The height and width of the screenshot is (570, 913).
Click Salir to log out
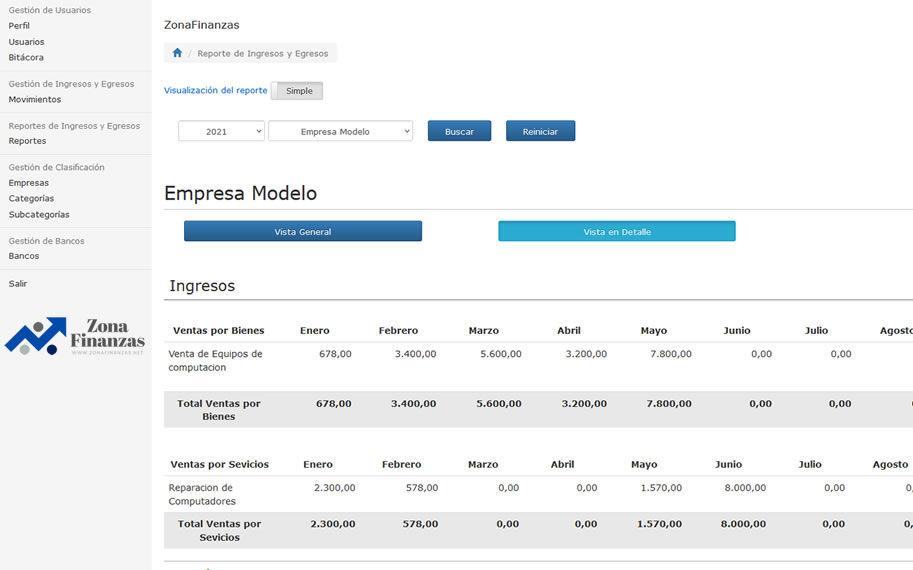click(18, 284)
